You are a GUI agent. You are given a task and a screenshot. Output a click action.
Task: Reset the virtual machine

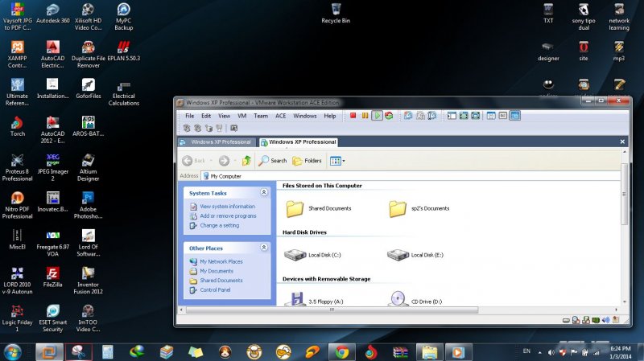pyautogui.click(x=389, y=116)
